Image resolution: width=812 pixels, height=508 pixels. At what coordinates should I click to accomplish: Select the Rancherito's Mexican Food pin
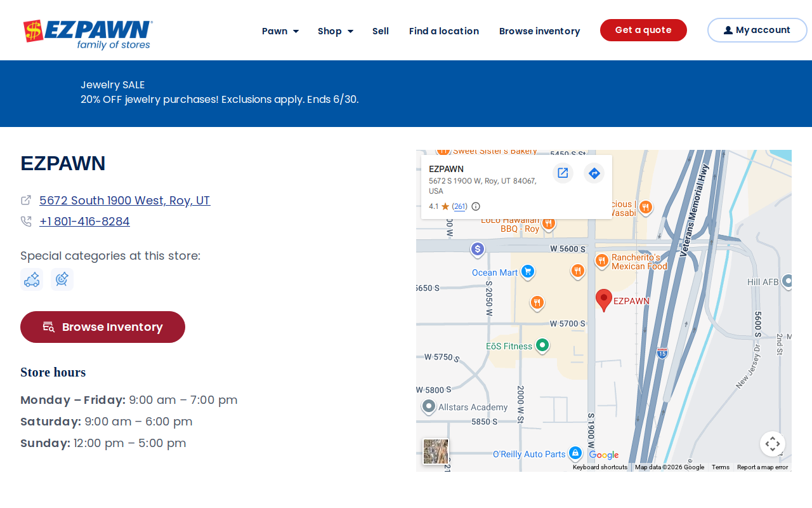pyautogui.click(x=602, y=261)
